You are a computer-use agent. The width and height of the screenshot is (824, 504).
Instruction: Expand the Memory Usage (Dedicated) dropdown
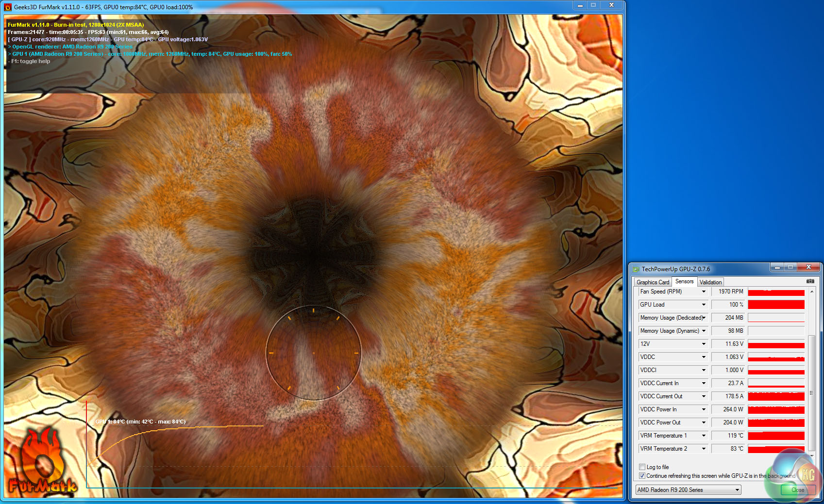(x=704, y=318)
